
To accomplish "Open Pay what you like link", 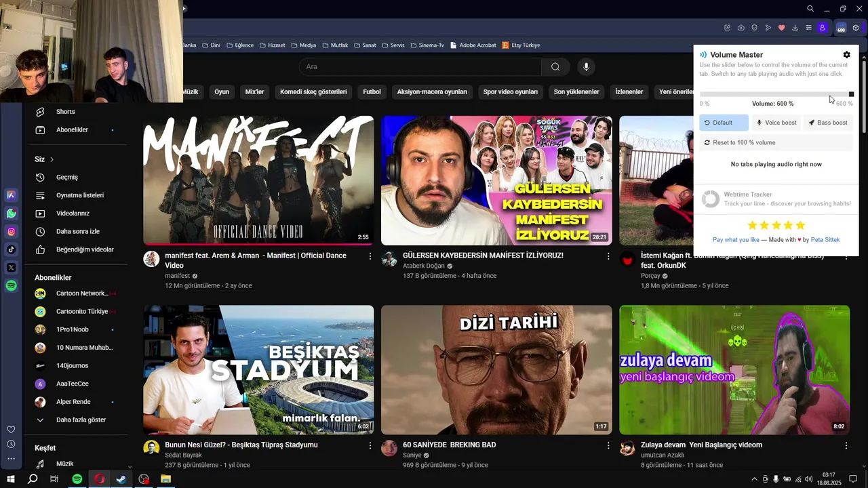I will pyautogui.click(x=736, y=240).
